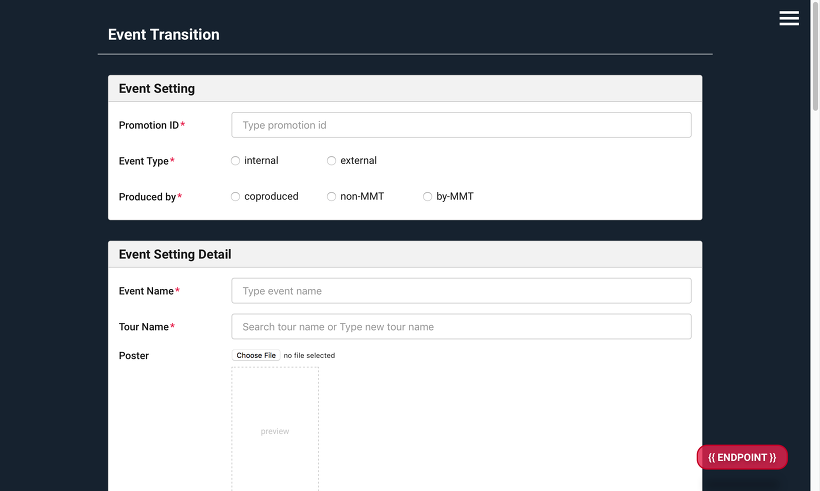Choose coproduced as producer option
The image size is (820, 491).
coord(236,197)
